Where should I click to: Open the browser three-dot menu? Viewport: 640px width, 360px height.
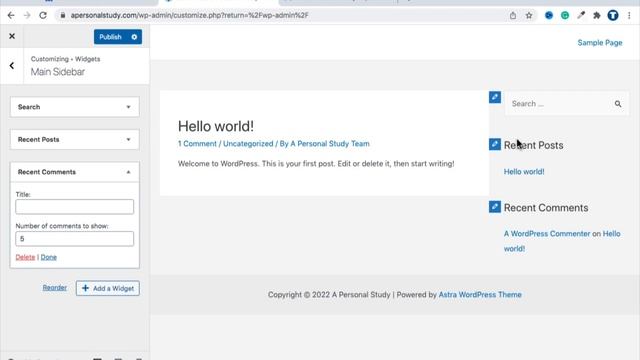pos(629,16)
